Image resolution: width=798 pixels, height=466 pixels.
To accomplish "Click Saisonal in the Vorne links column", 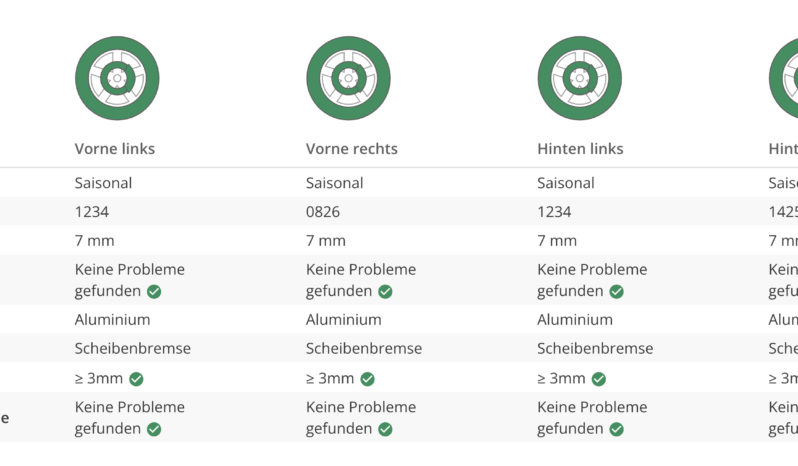I will 103,183.
